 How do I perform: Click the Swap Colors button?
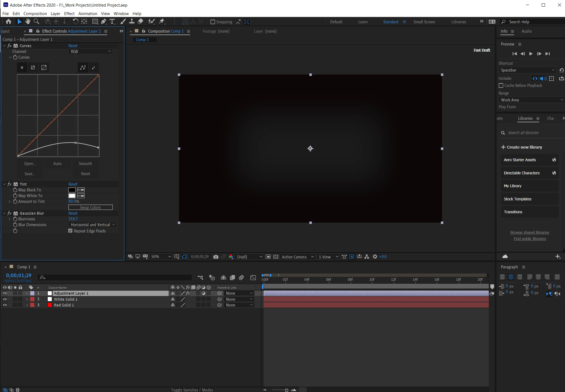(x=90, y=208)
